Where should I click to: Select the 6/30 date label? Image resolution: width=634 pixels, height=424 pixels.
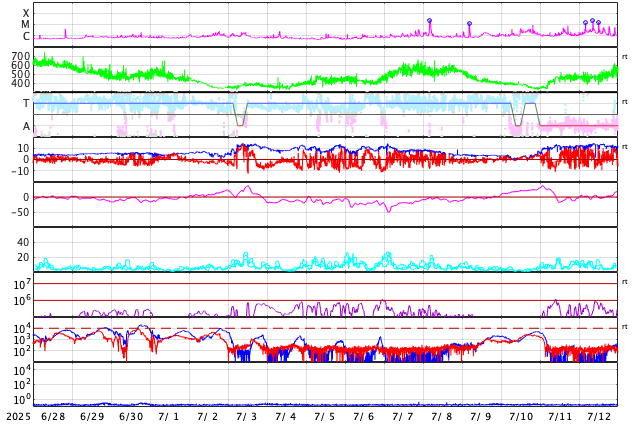coord(131,417)
